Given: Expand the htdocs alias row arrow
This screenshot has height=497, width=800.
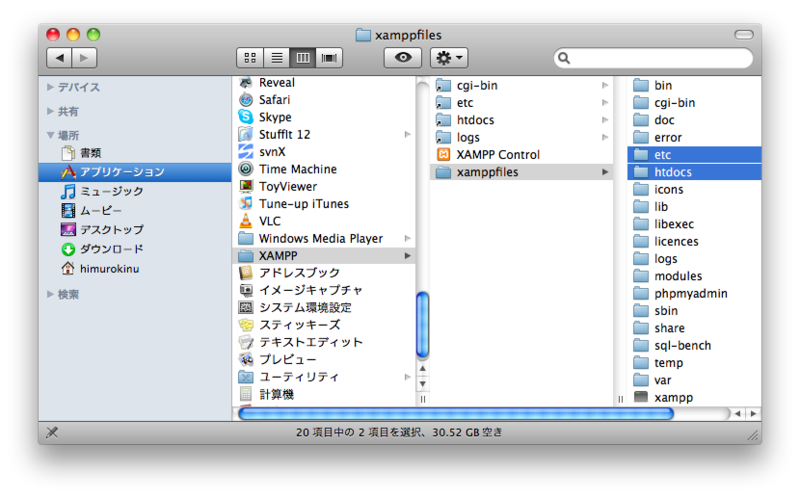Looking at the screenshot, I should tap(605, 120).
